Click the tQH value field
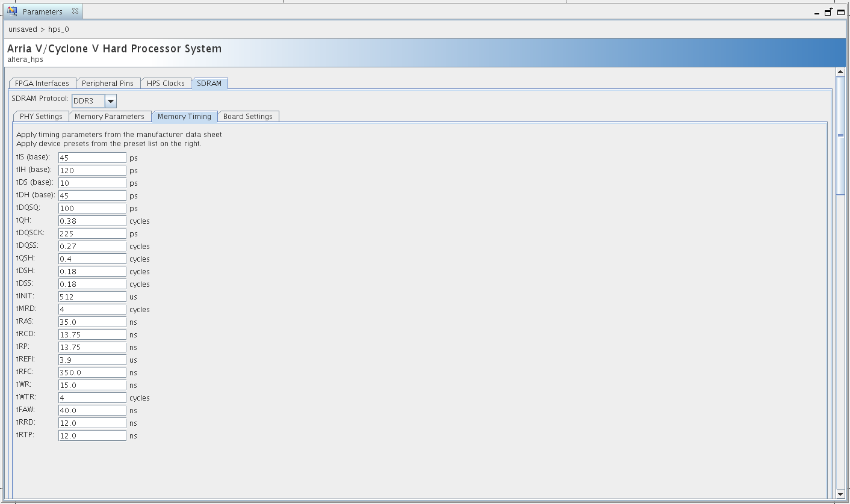Screen dimensions: 850x504 pyautogui.click(x=92, y=221)
